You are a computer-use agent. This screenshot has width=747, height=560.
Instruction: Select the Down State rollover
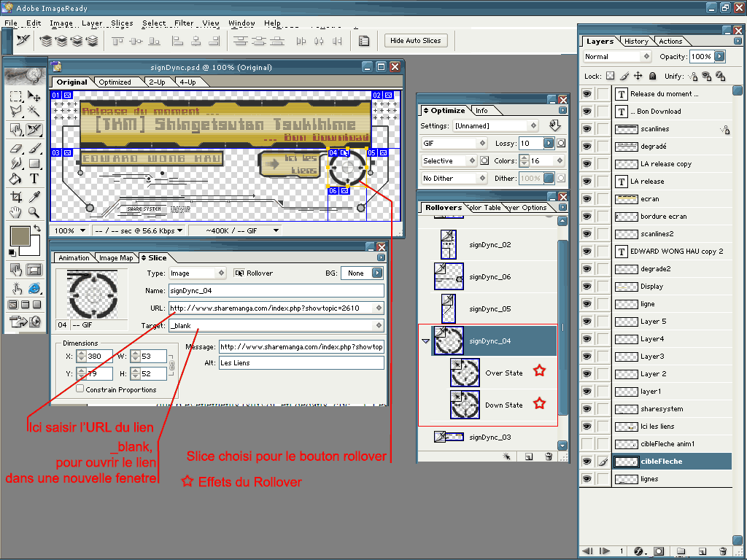pyautogui.click(x=494, y=405)
